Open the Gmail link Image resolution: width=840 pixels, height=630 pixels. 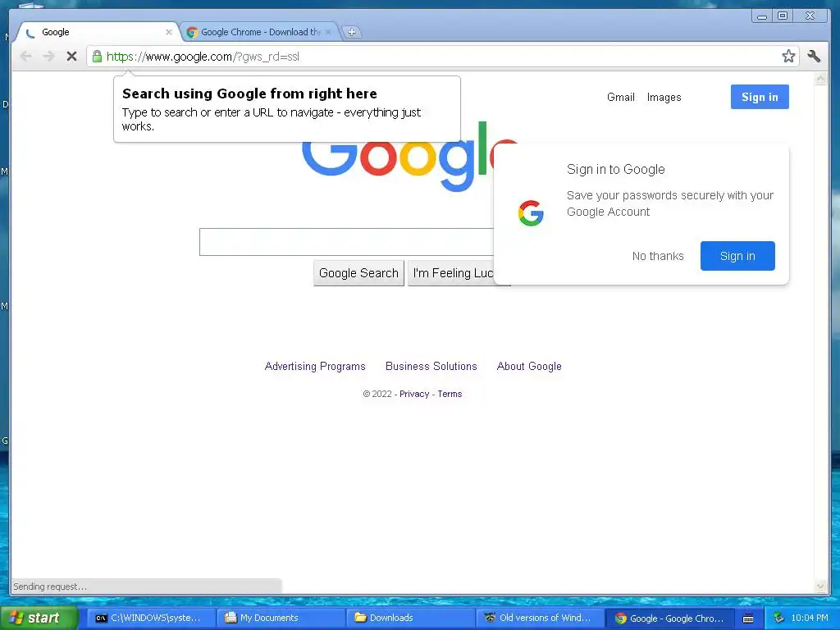tap(621, 97)
